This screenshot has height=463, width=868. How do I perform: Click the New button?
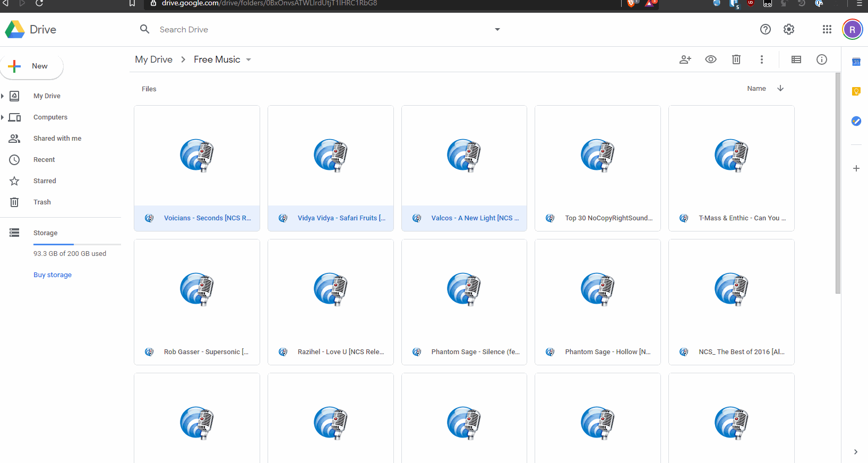point(32,66)
